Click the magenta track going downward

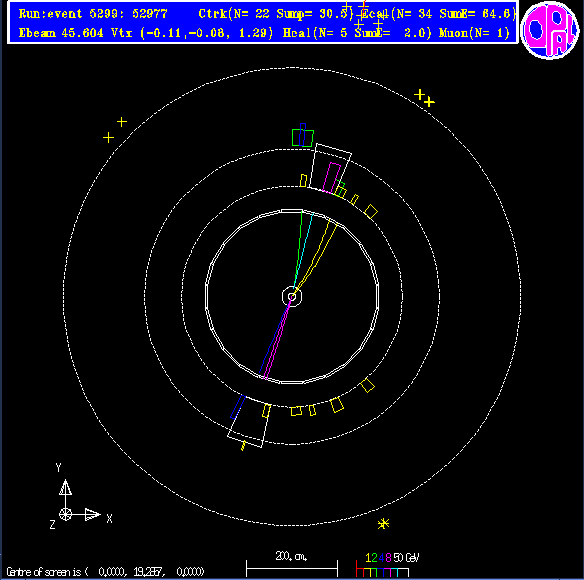pyautogui.click(x=277, y=338)
